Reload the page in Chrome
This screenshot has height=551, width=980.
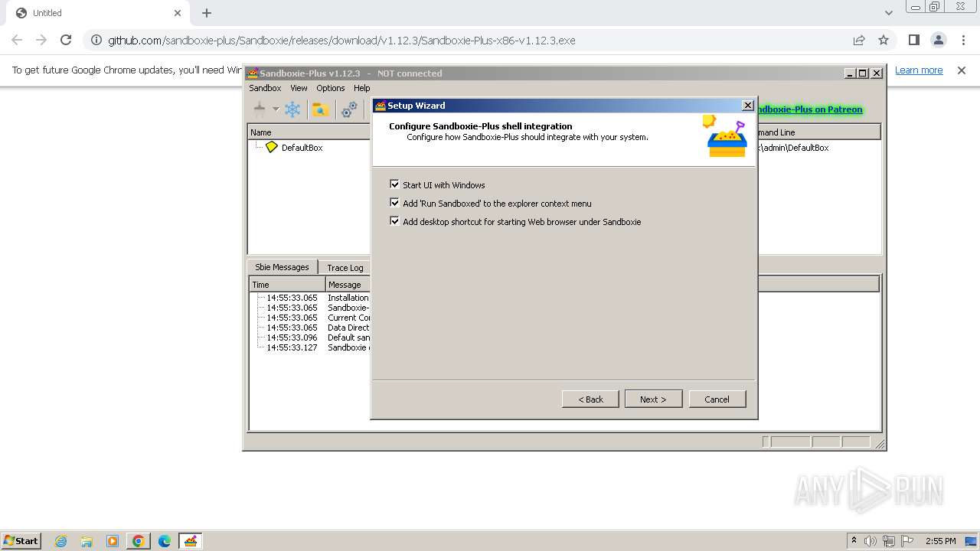pos(66,40)
